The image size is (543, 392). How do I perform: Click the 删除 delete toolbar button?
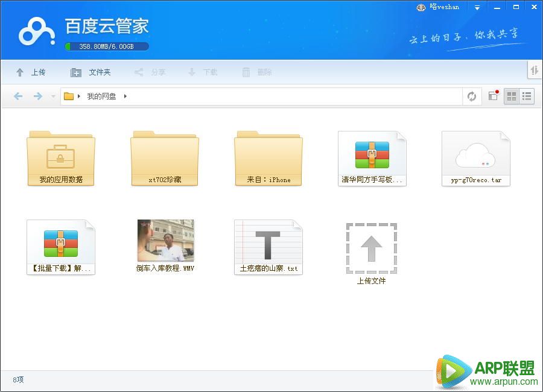point(256,72)
